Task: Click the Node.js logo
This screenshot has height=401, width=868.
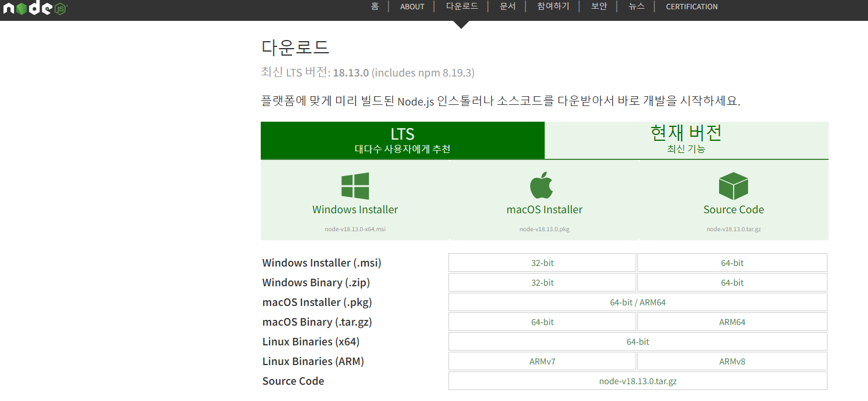Action: 35,8
